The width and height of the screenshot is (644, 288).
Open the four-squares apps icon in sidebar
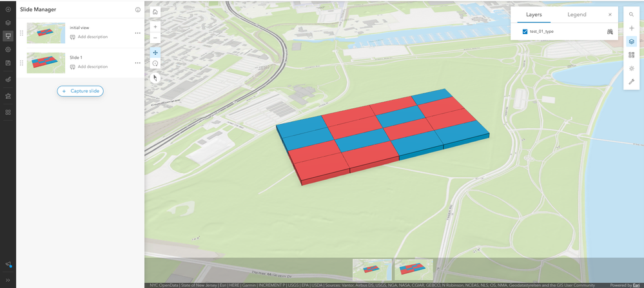click(8, 112)
